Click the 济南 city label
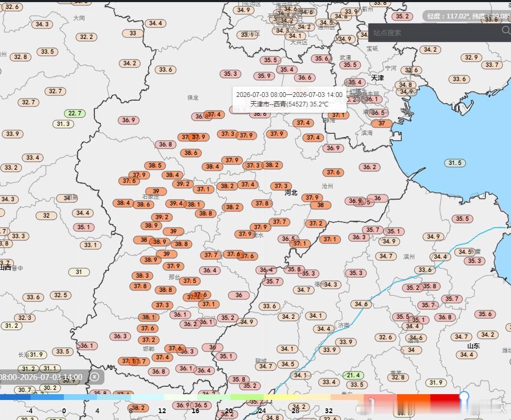 pyautogui.click(x=344, y=325)
